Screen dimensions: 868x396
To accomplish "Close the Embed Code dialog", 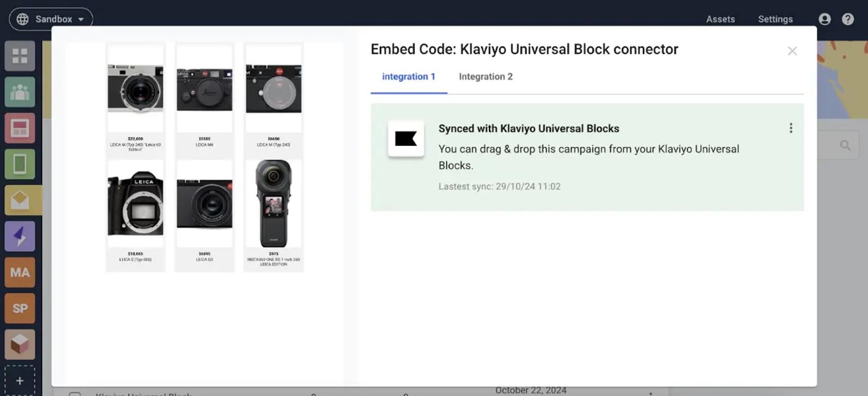I will pyautogui.click(x=793, y=51).
